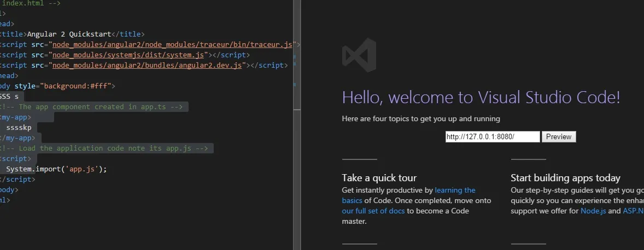Follow the ASP.NET link
This screenshot has width=644, height=250.
(x=633, y=211)
